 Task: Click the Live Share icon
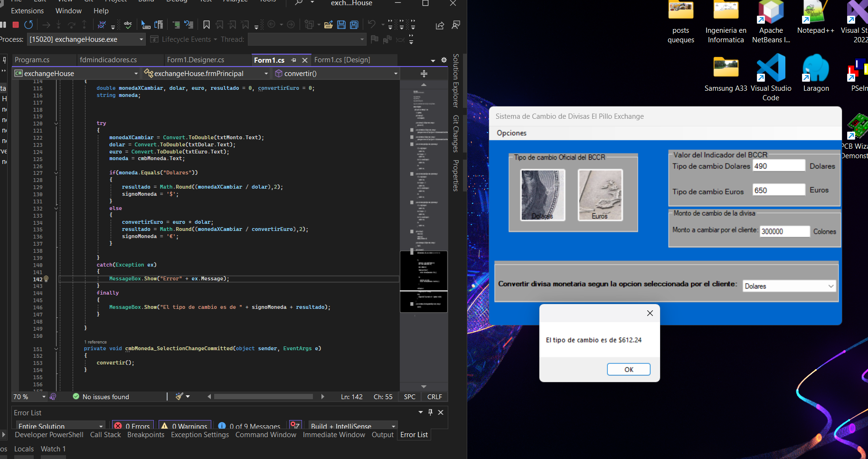coord(440,25)
